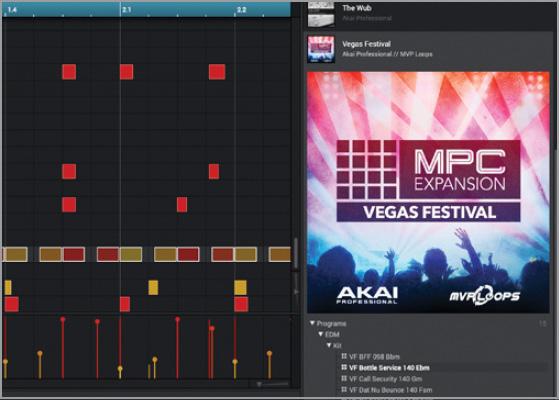Image resolution: width=559 pixels, height=400 pixels.
Task: Select the VF Bottle Service 140 Ebm program
Action: [x=389, y=368]
